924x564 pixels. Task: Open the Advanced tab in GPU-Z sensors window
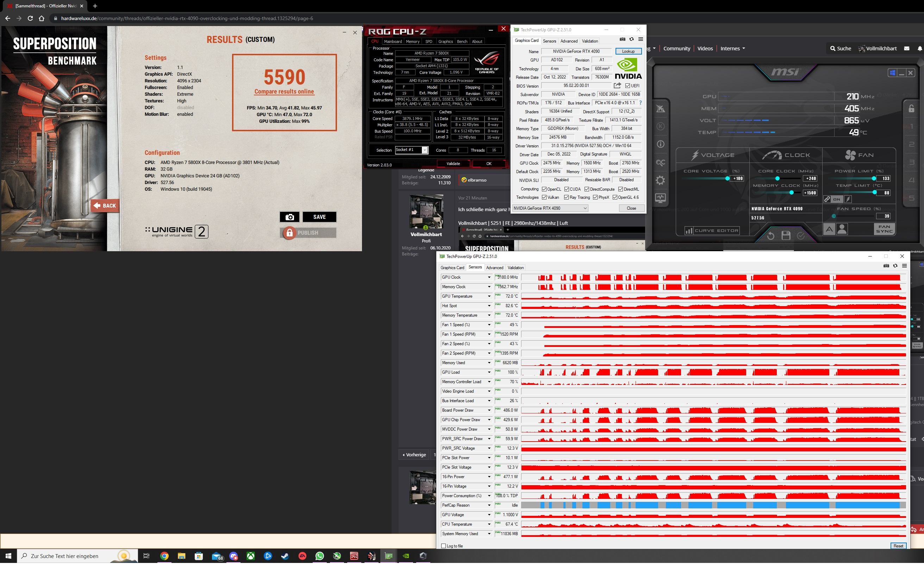494,267
